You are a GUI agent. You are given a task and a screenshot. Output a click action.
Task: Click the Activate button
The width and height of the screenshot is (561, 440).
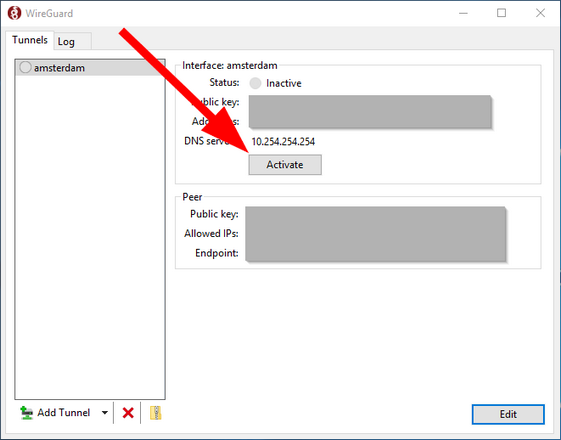(x=285, y=165)
